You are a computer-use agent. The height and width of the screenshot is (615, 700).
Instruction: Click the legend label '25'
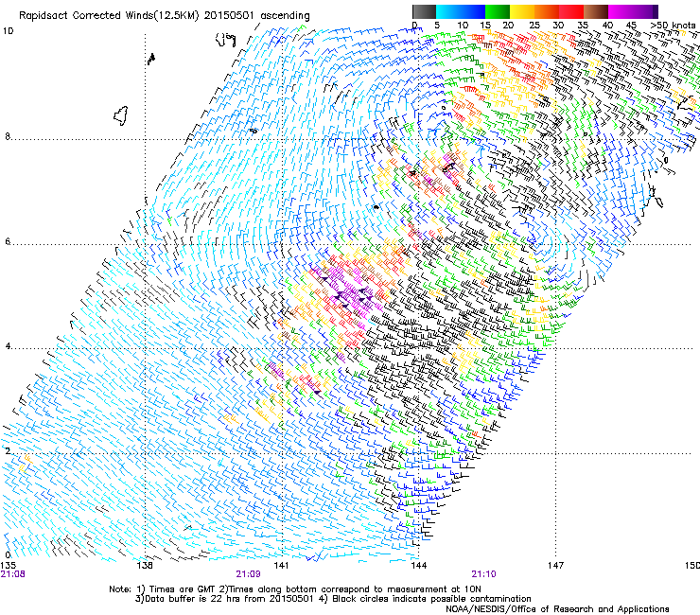[x=534, y=25]
